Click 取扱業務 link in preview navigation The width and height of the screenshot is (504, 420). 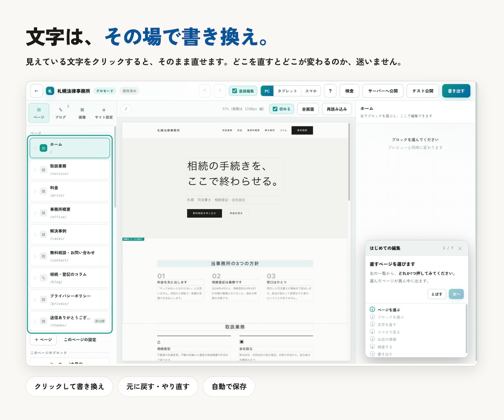pos(227,130)
